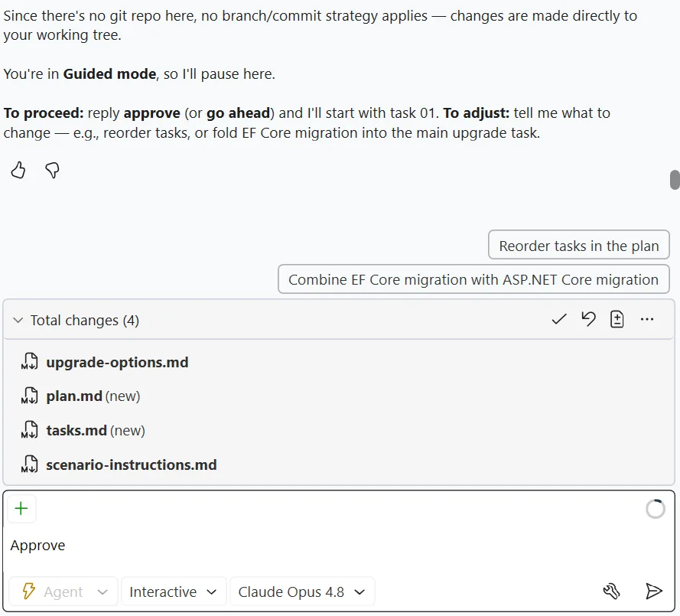Open the Agent mode dropdown
Screen dimensions: 680x616
pyautogui.click(x=63, y=592)
